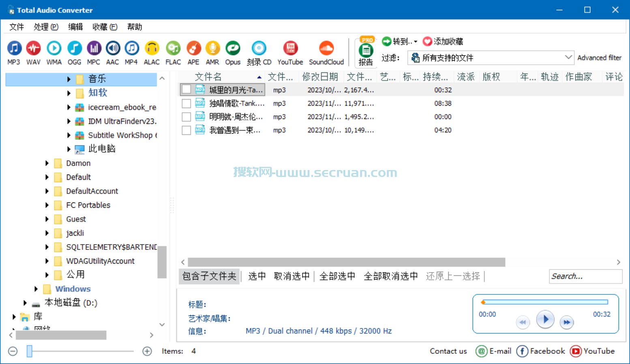Click the zoom slider handle

pos(29,351)
